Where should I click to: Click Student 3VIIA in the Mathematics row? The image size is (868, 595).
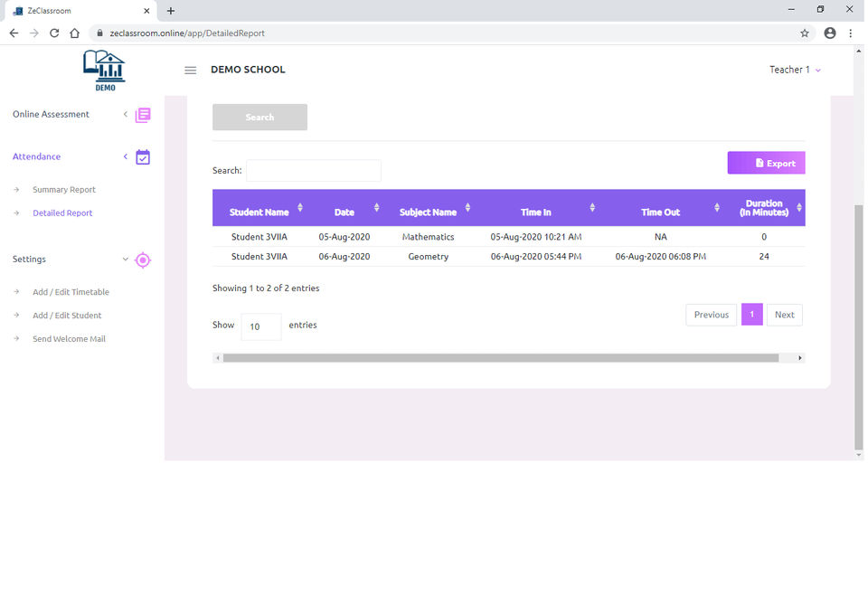(259, 237)
